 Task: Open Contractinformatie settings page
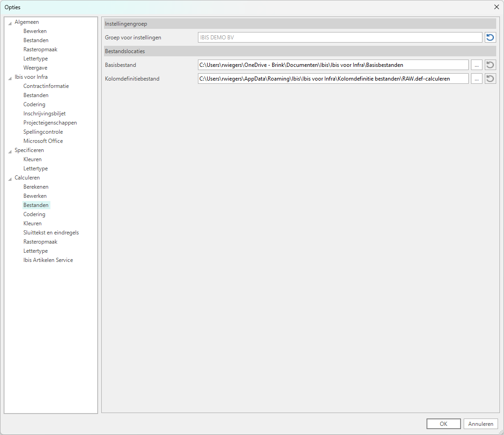tap(46, 86)
